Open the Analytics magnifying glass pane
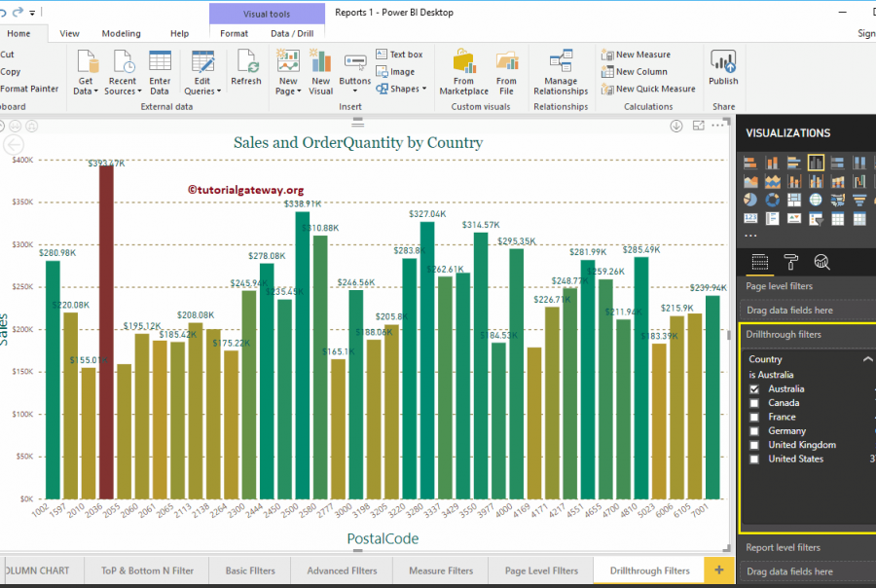 click(x=821, y=262)
